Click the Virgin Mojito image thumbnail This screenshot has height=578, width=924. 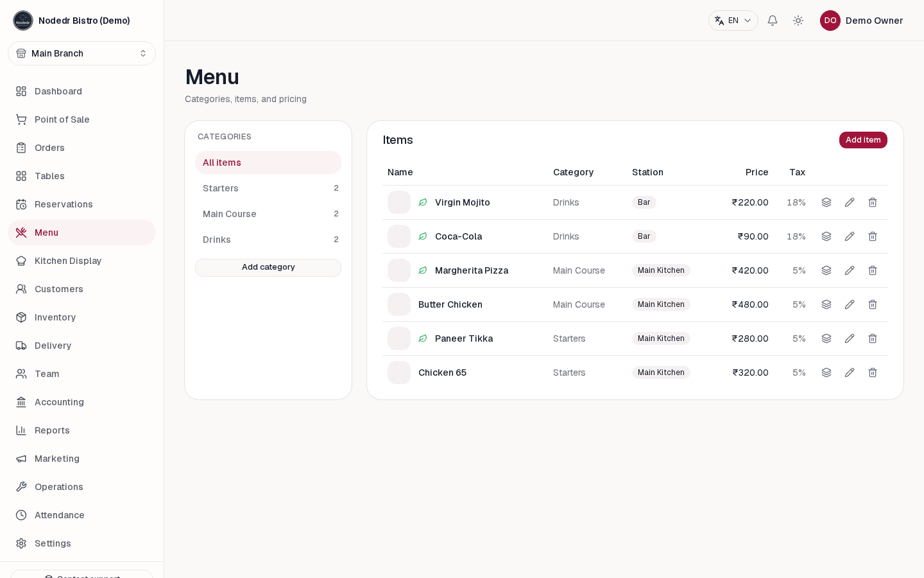[399, 202]
